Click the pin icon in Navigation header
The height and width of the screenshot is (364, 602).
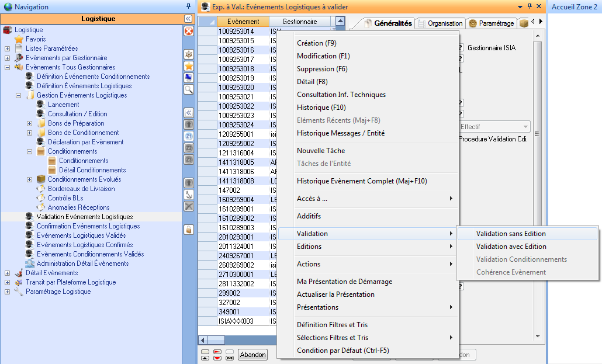pyautogui.click(x=188, y=6)
